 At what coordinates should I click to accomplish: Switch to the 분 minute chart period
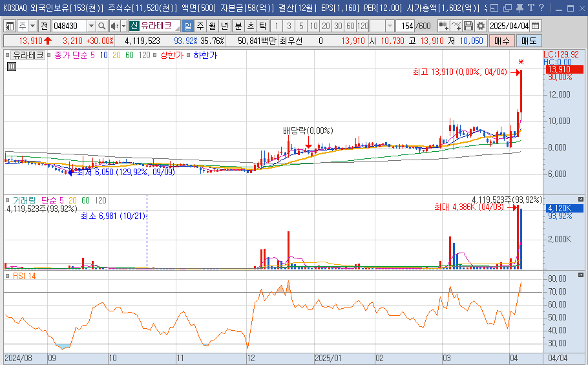coord(238,26)
